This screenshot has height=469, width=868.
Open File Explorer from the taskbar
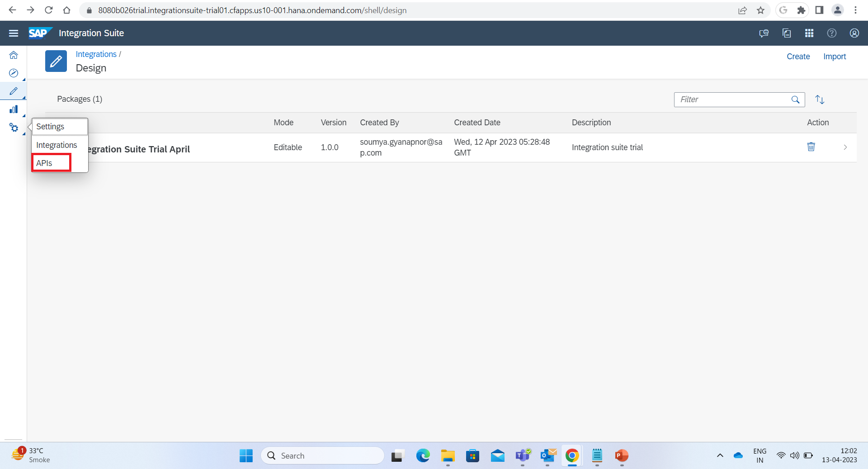[x=448, y=455]
